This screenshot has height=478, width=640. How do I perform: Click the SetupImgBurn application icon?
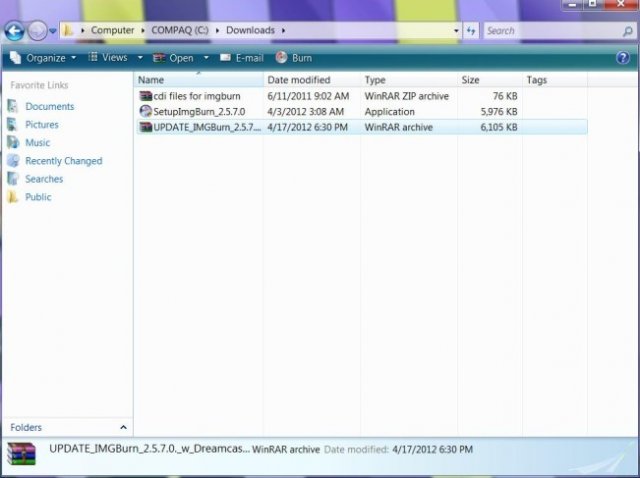click(146, 111)
